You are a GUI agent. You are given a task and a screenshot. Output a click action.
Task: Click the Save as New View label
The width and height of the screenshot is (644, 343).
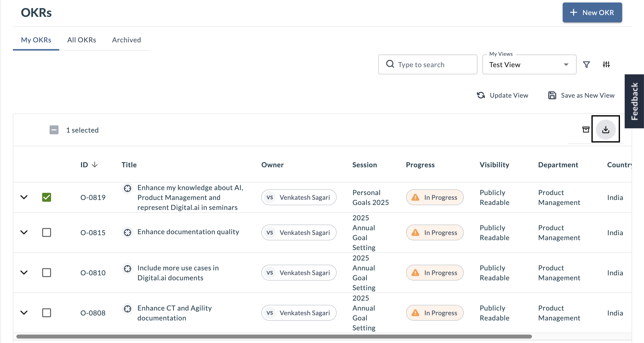click(587, 95)
